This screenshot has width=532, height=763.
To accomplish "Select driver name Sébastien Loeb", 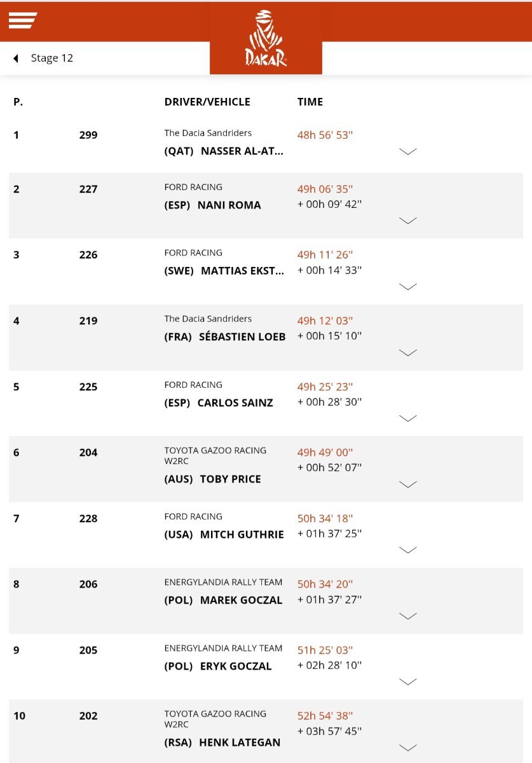I will (242, 336).
